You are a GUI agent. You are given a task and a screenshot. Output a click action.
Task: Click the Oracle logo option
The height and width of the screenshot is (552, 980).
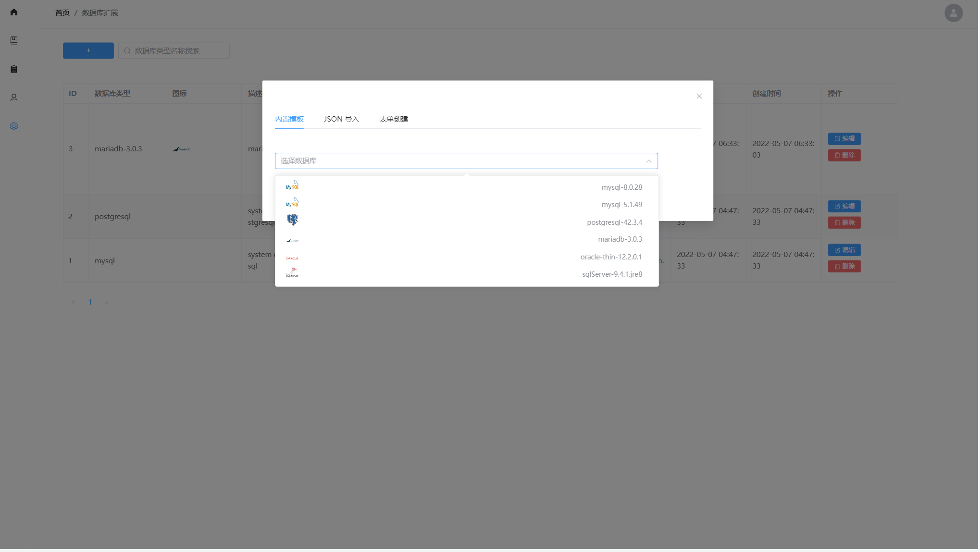click(292, 258)
